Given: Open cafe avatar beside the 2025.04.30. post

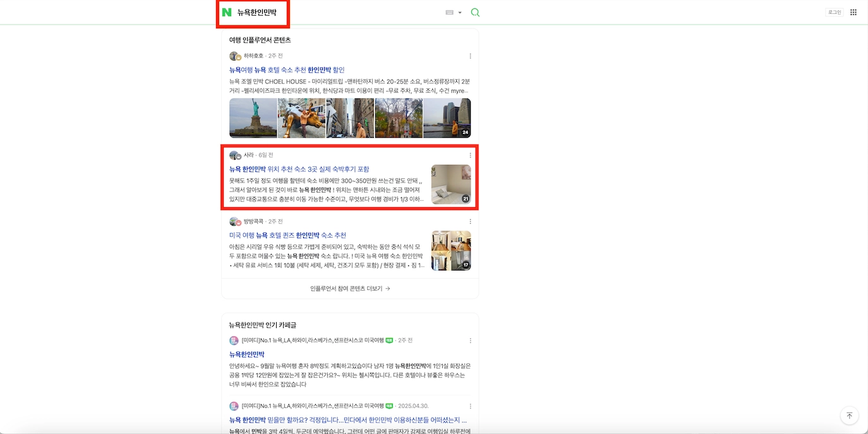Looking at the screenshot, I should pos(234,406).
